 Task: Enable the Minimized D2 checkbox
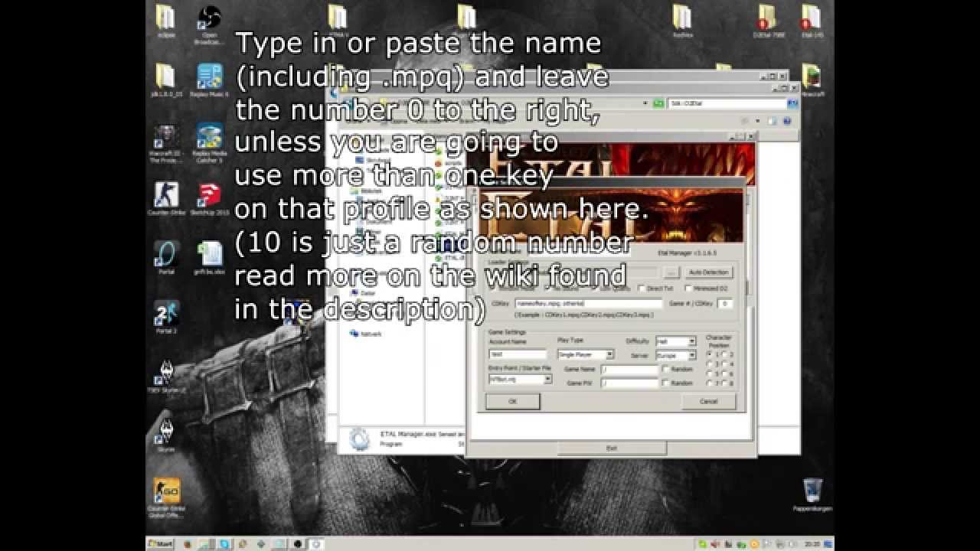click(x=688, y=289)
